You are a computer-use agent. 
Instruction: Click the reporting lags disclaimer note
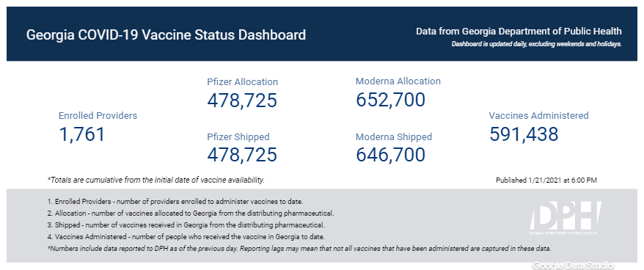click(299, 249)
